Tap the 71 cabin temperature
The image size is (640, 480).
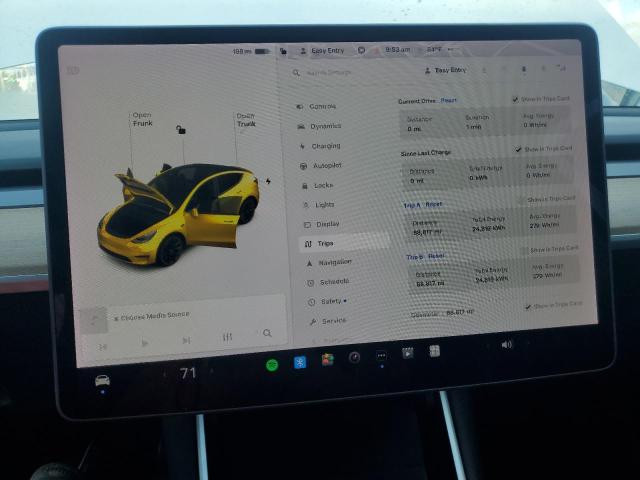coord(188,373)
